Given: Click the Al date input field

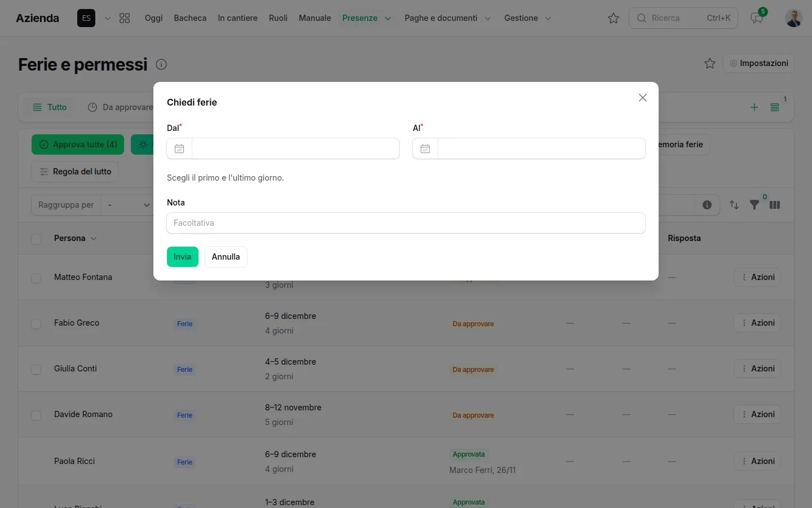Looking at the screenshot, I should pos(541,148).
